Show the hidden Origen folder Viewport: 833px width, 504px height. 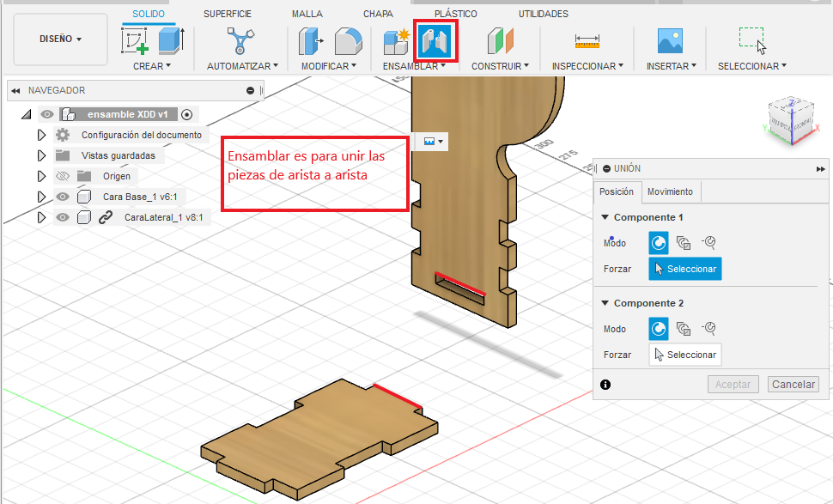coord(63,176)
